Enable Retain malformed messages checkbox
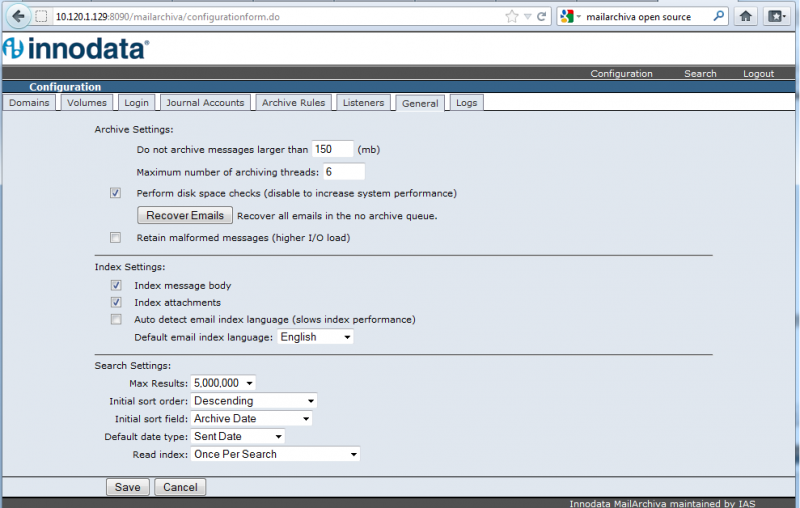 tap(115, 238)
